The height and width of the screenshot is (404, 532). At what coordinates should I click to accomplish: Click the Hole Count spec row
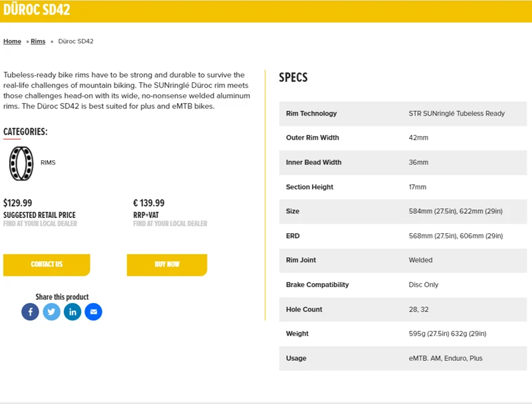pos(402,310)
